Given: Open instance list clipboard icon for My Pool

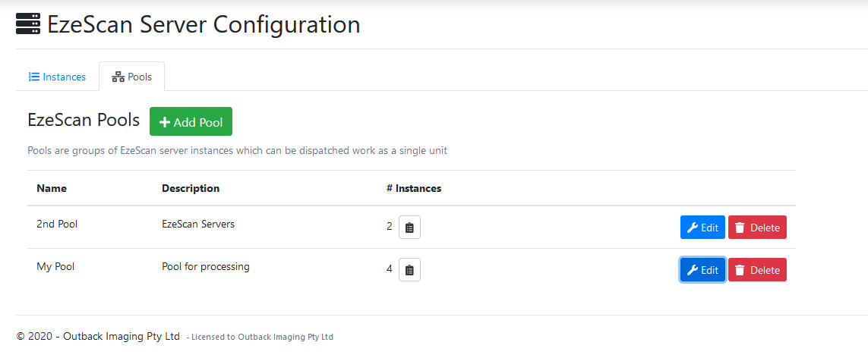Looking at the screenshot, I should [x=409, y=270].
